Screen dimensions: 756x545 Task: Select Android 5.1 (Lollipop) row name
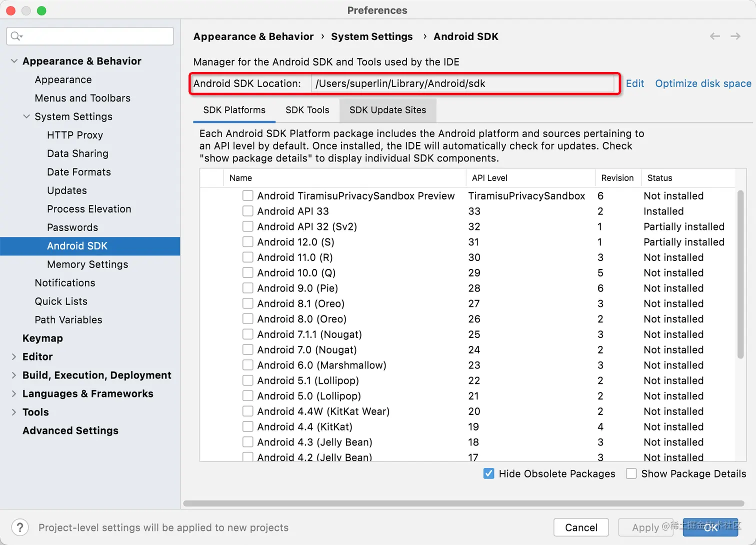pyautogui.click(x=308, y=380)
